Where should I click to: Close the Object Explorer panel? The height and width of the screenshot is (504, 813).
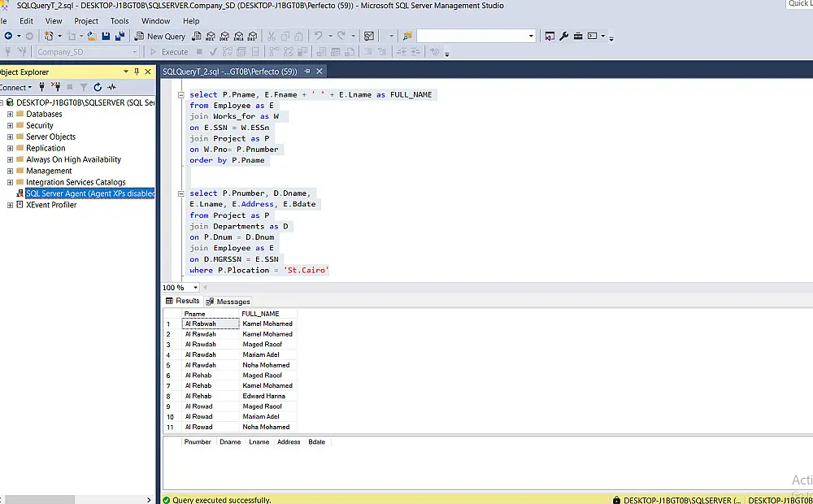(x=148, y=72)
